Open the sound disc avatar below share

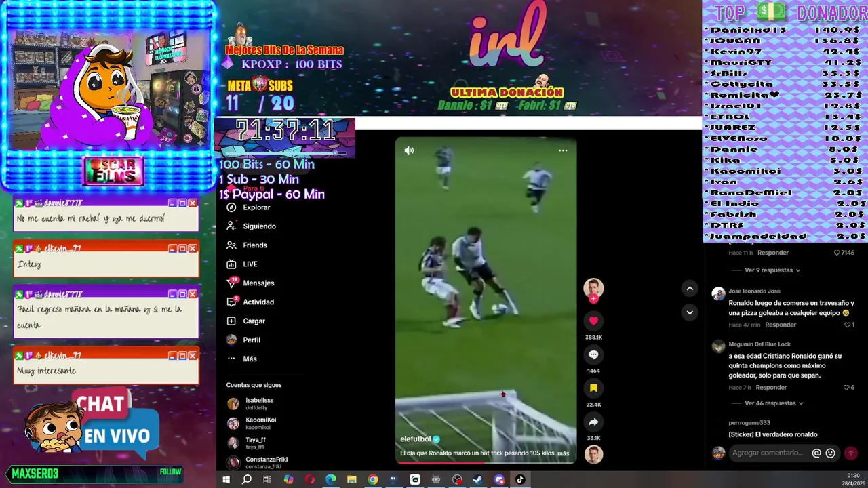tap(593, 454)
